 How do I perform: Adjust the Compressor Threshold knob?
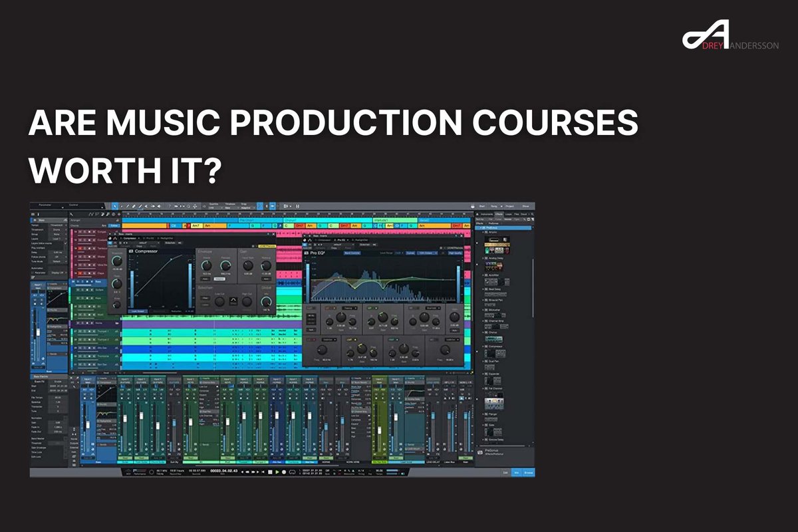(x=117, y=261)
